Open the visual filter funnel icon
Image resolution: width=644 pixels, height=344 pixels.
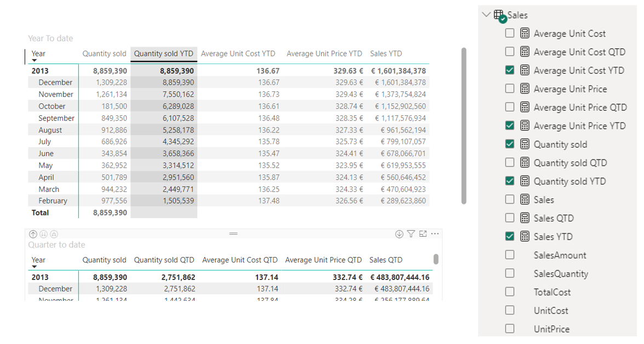pos(411,234)
